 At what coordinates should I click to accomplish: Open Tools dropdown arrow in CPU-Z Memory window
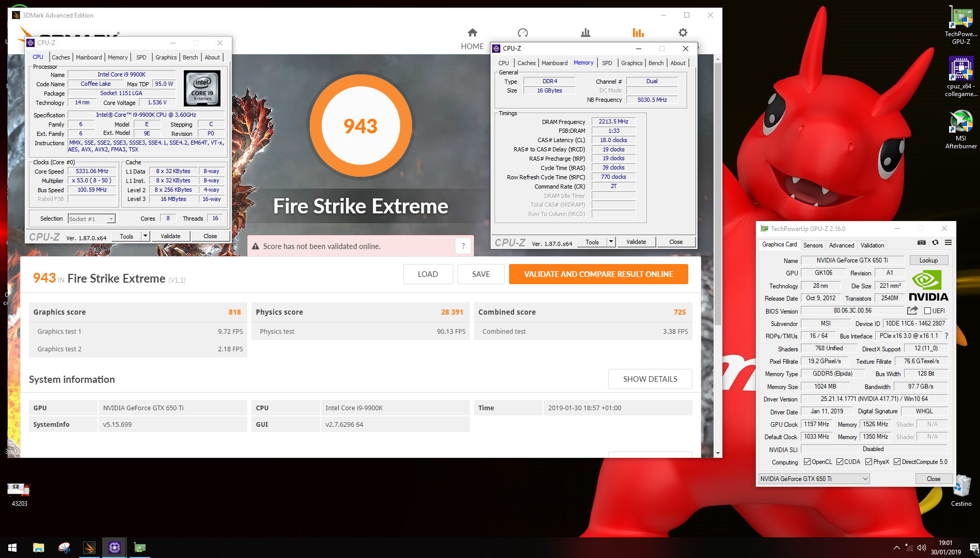click(x=611, y=242)
